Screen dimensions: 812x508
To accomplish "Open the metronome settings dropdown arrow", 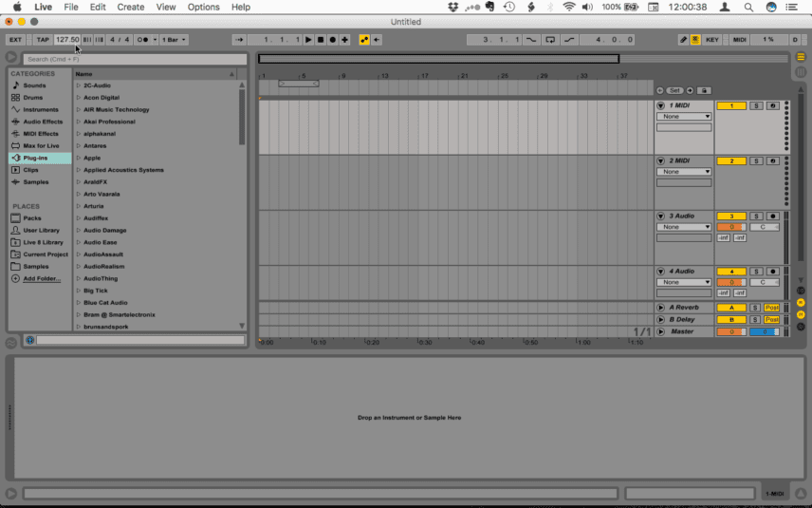I will 155,39.
